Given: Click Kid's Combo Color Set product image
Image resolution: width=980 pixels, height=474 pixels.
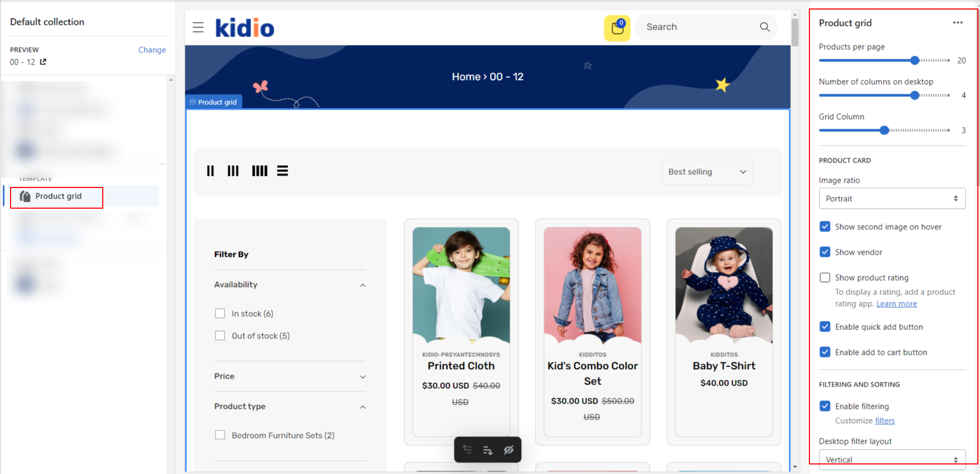Looking at the screenshot, I should (x=592, y=285).
